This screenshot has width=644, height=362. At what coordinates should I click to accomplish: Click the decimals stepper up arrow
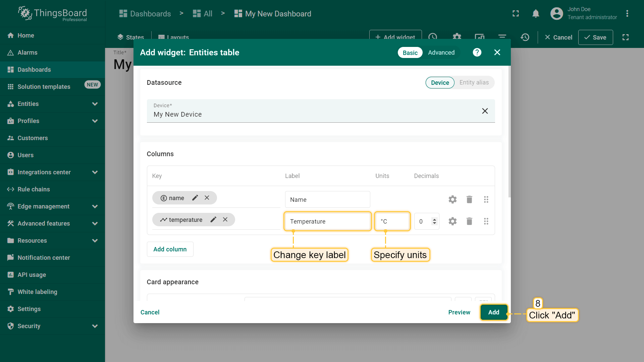[434, 220]
